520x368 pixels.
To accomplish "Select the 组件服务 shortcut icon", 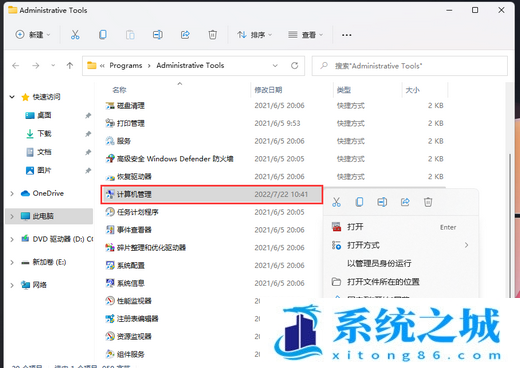I will [110, 354].
